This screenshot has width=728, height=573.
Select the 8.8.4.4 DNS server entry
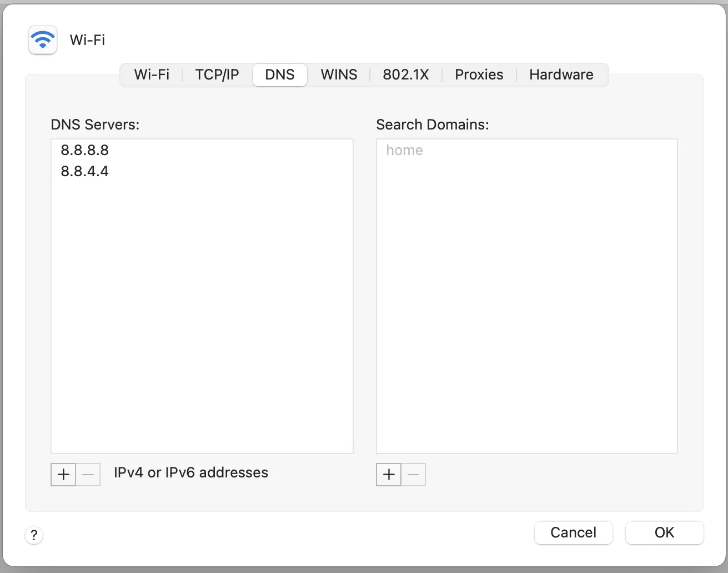tap(202, 171)
